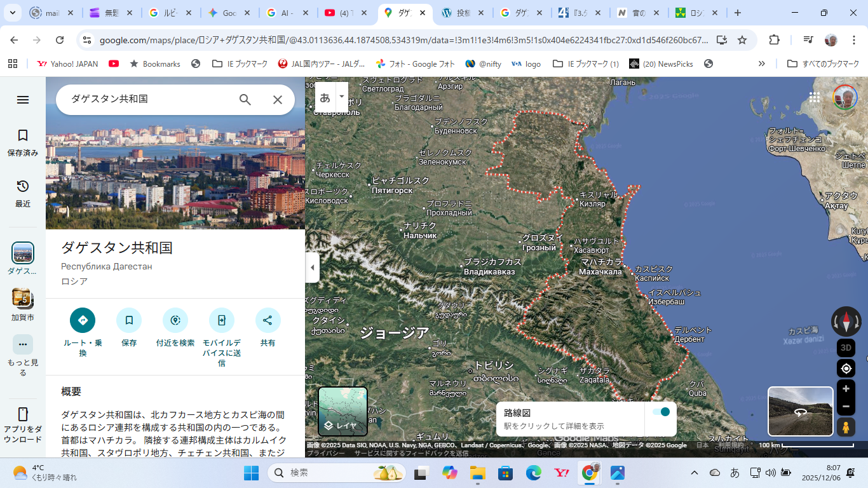Toggle the 3D map view
The width and height of the screenshot is (868, 488).
tap(846, 348)
